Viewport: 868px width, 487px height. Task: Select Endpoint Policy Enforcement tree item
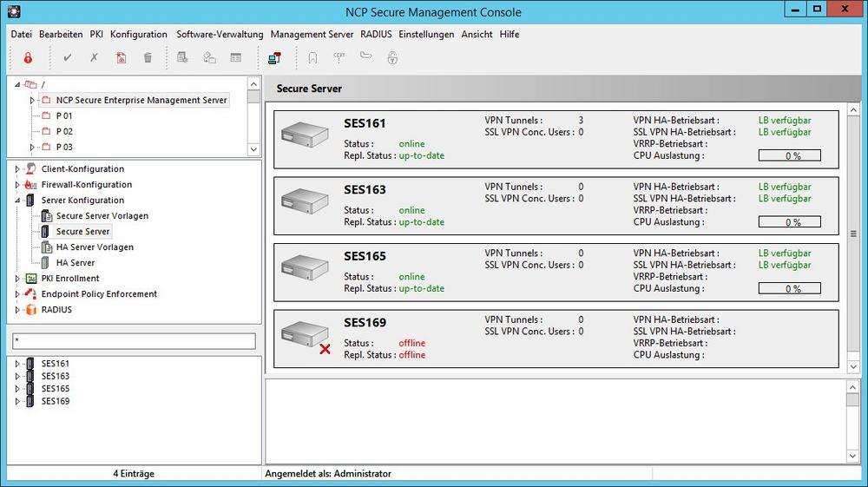coord(99,294)
